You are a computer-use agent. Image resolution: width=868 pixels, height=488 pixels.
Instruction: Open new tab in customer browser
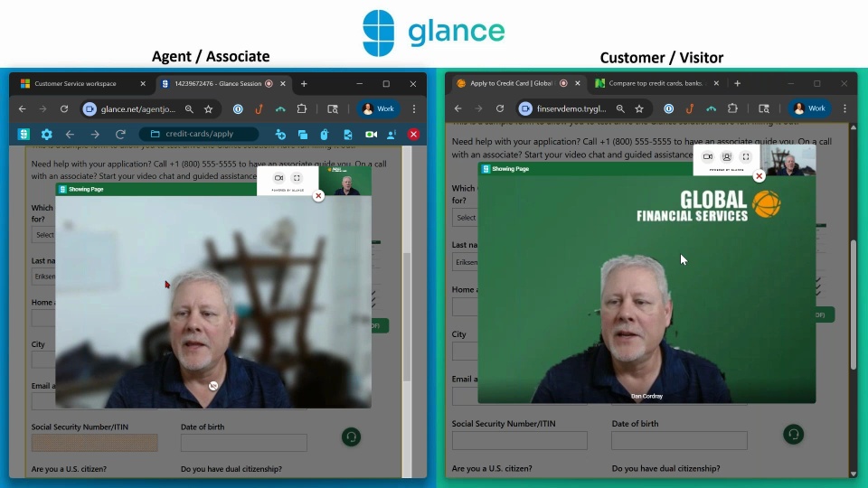pyautogui.click(x=738, y=83)
